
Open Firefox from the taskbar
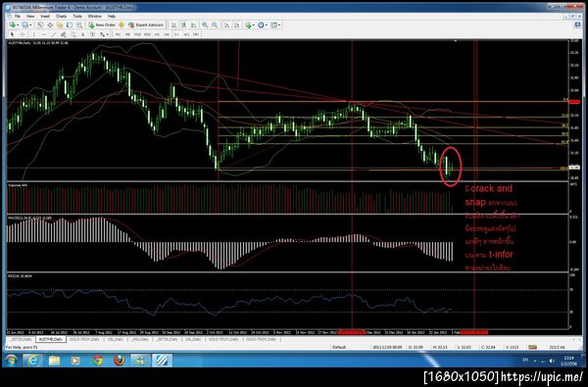point(120,361)
